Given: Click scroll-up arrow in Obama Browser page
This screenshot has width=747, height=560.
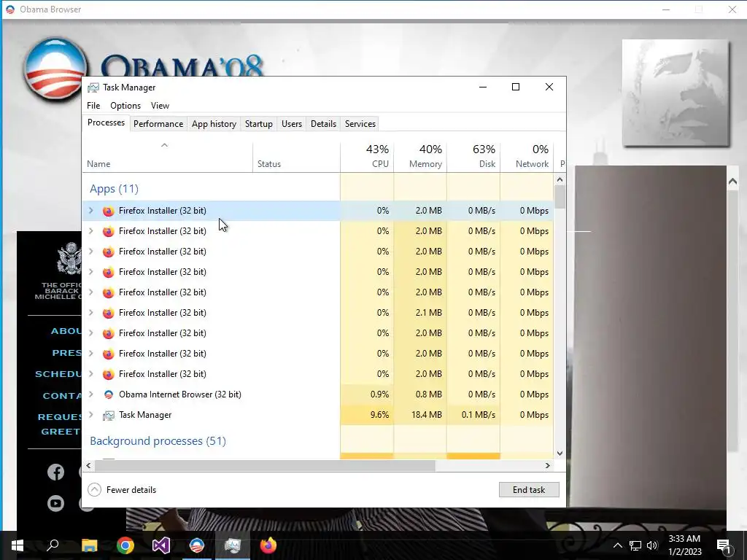Looking at the screenshot, I should coord(732,182).
